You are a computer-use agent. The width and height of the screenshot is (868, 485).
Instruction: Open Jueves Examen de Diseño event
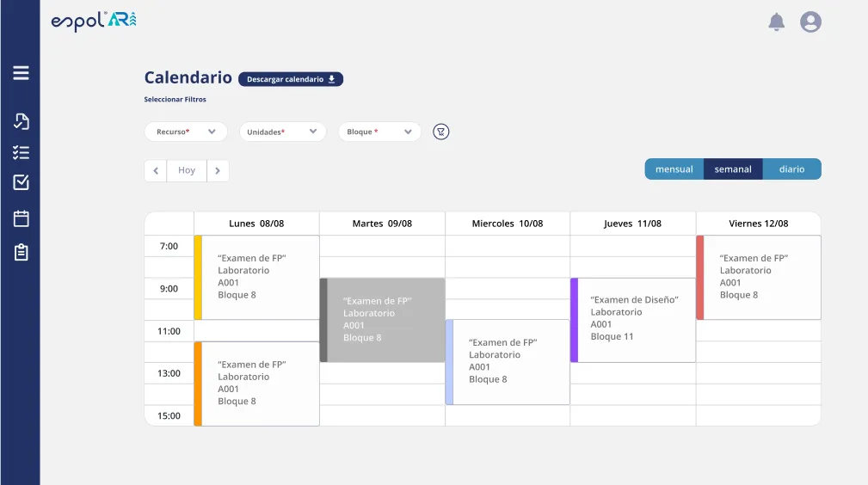coord(633,320)
